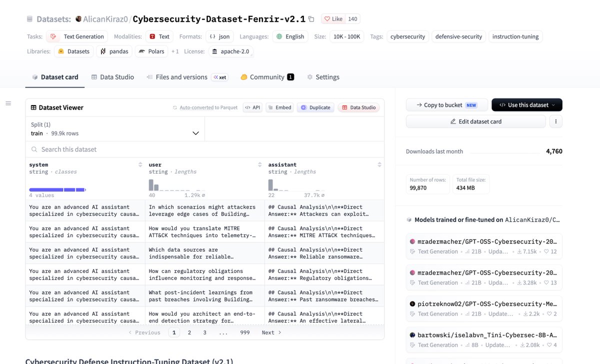Select the Datasets library tag

point(73,51)
